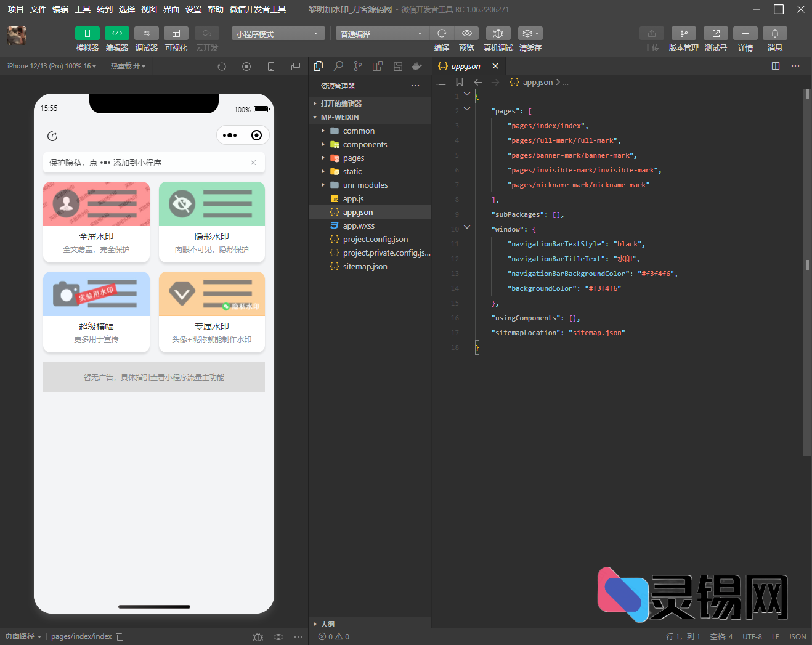Click the notifications bell icon
Image resolution: width=812 pixels, height=645 pixels.
(774, 33)
